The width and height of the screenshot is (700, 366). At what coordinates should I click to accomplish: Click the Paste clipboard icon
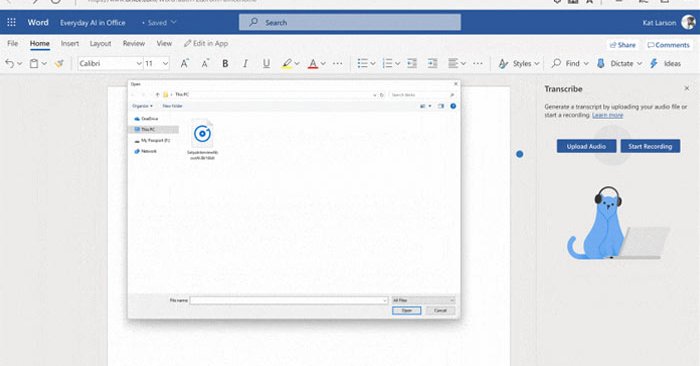click(x=34, y=64)
